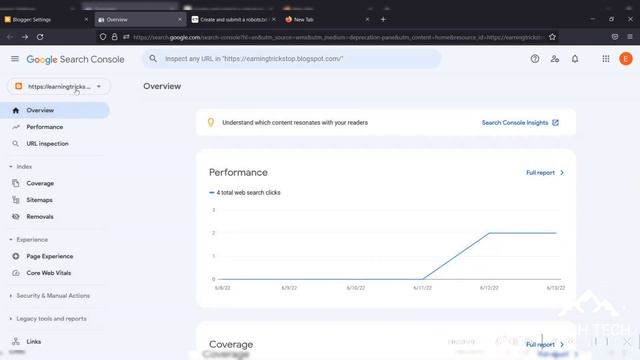Open a new browser tab

[x=383, y=19]
